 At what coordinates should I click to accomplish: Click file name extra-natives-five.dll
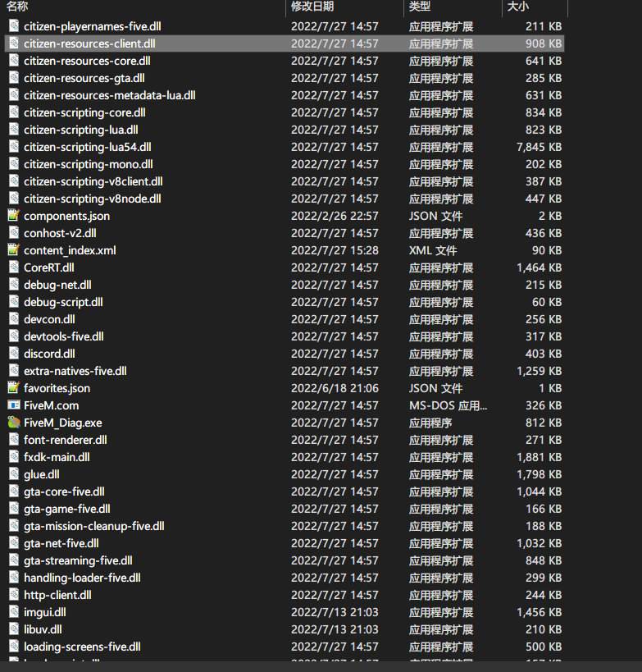pyautogui.click(x=75, y=371)
